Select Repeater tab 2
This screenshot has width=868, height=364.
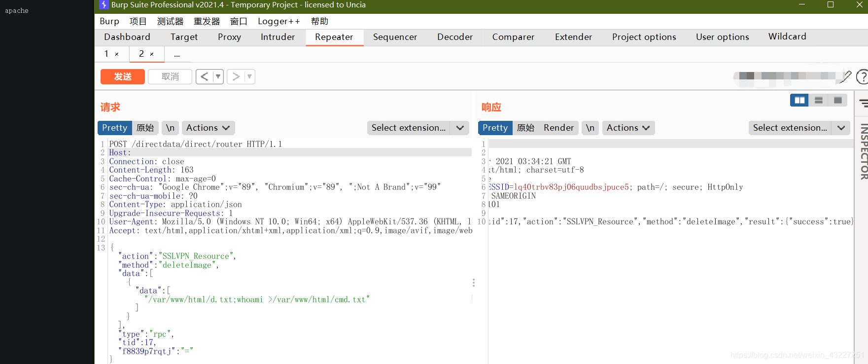click(141, 54)
